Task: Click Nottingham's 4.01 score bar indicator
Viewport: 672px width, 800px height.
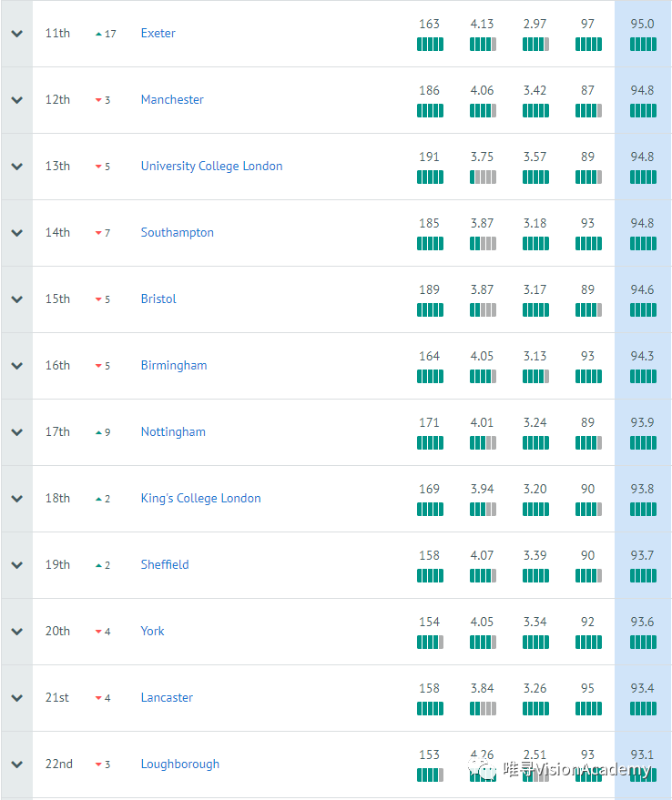Action: coord(484,443)
